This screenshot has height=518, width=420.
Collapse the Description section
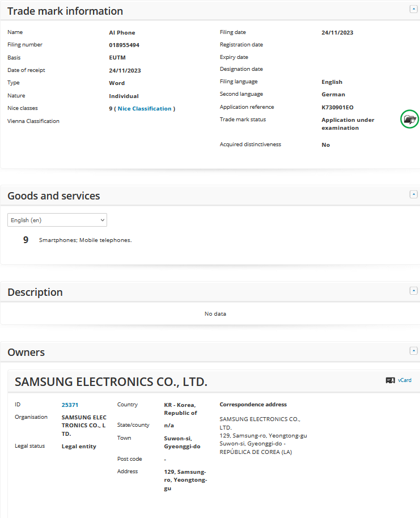[413, 290]
